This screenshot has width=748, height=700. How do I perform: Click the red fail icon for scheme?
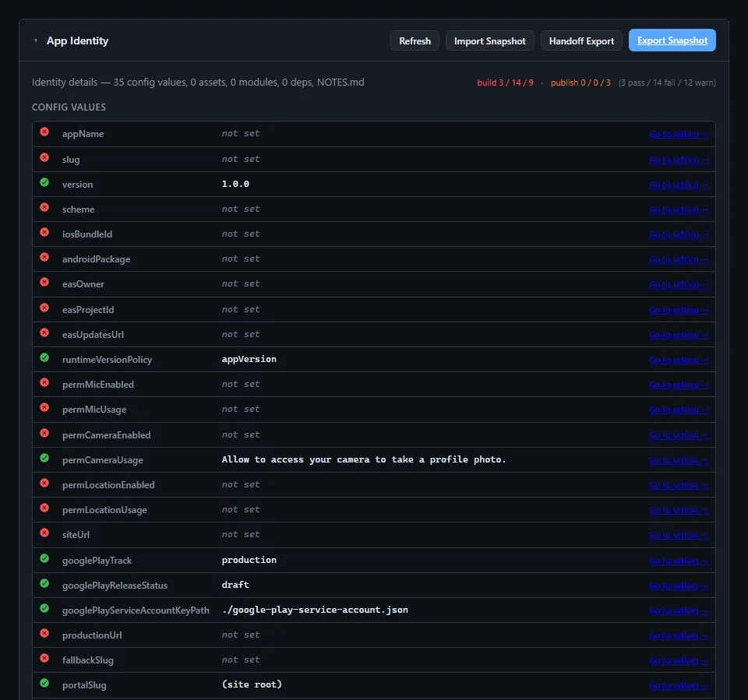tap(44, 207)
